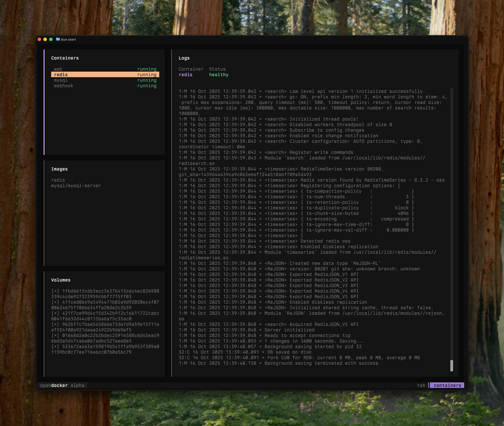Click the redis image entry
Screen dimensions: 504x426
(x=58, y=180)
